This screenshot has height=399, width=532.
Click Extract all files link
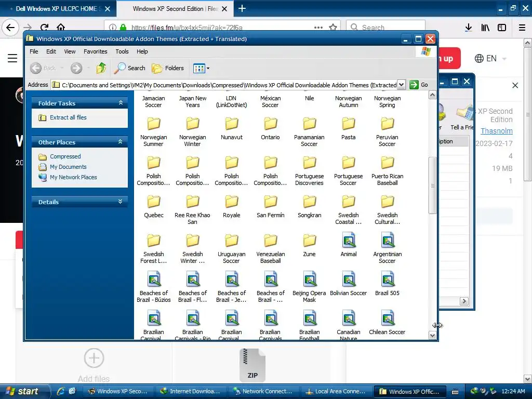pos(68,117)
